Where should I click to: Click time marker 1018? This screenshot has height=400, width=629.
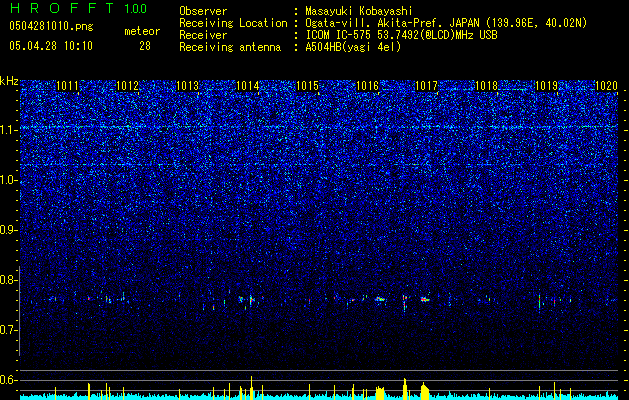486,86
